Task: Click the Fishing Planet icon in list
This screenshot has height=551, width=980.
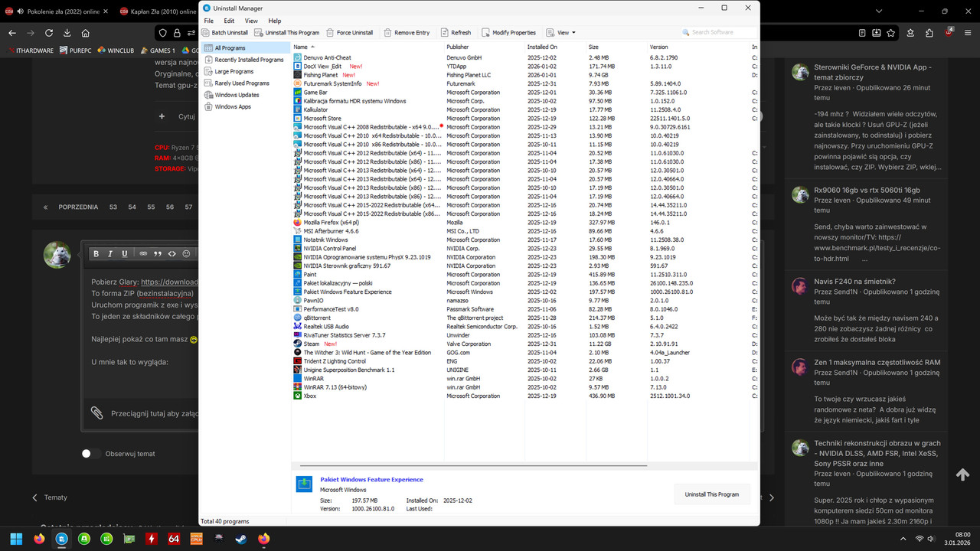Action: [x=298, y=75]
